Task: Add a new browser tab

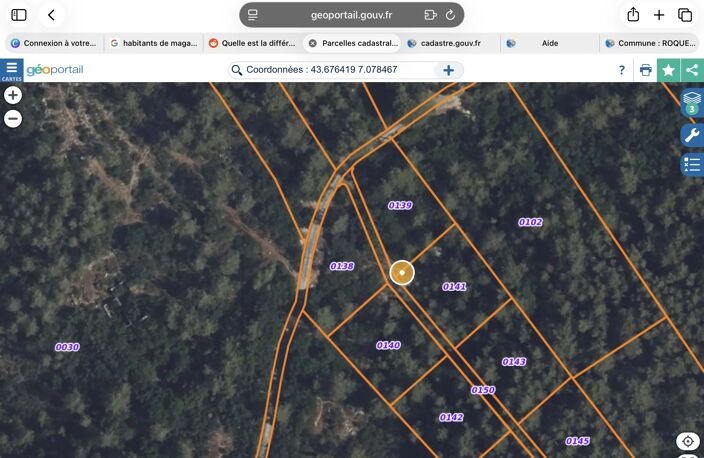Action: [659, 15]
